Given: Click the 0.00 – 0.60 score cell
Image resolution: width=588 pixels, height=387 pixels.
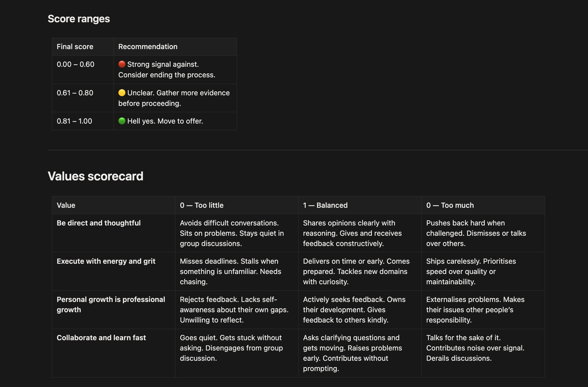Looking at the screenshot, I should [x=76, y=64].
